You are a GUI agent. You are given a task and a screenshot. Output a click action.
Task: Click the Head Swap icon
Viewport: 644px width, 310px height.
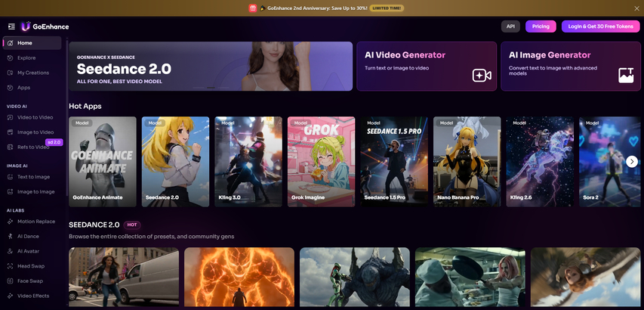click(11, 266)
